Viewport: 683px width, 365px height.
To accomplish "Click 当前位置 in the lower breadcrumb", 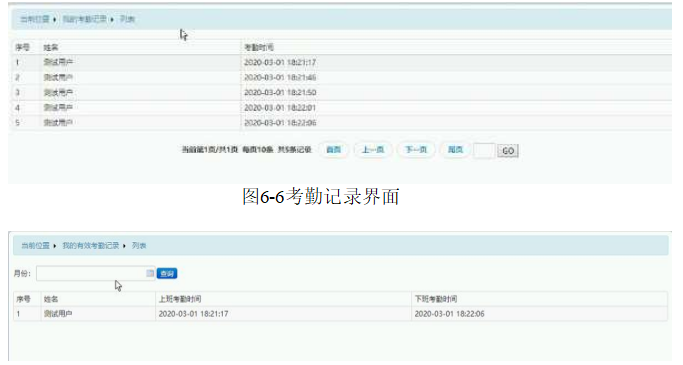I will coord(35,246).
